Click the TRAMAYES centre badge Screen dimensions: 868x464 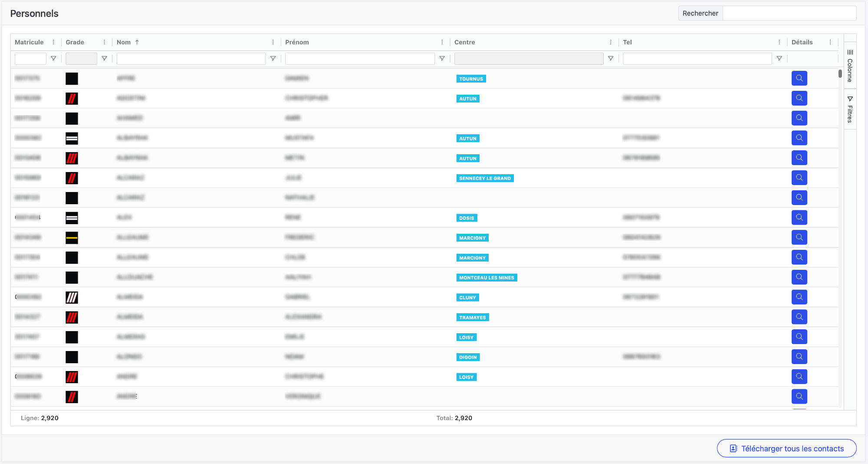click(x=472, y=318)
